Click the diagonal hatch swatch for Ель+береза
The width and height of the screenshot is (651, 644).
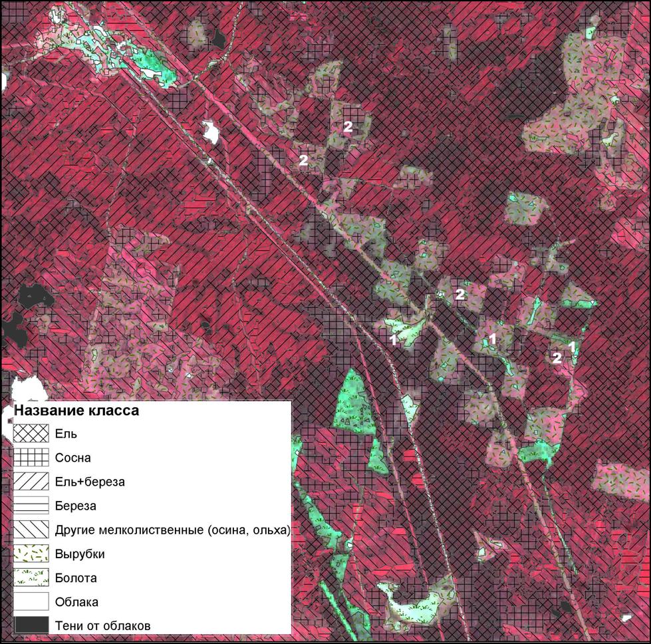[x=31, y=482]
